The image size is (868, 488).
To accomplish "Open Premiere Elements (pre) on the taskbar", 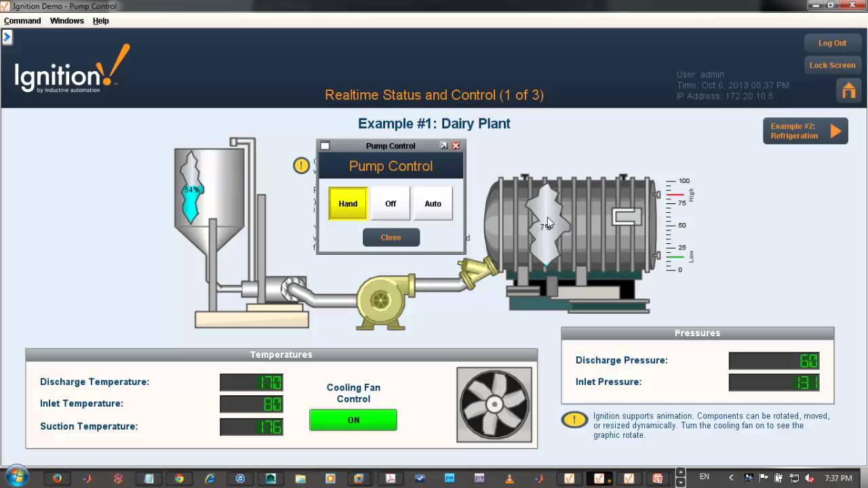I will [479, 478].
